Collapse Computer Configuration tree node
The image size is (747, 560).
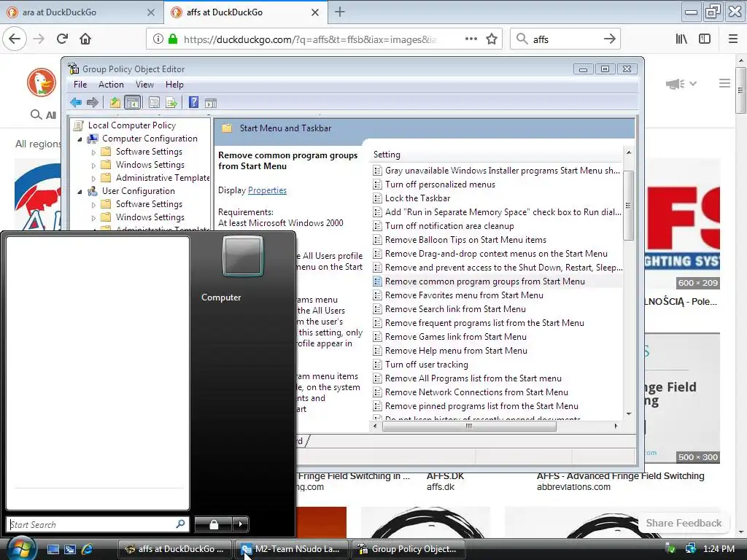pos(80,139)
